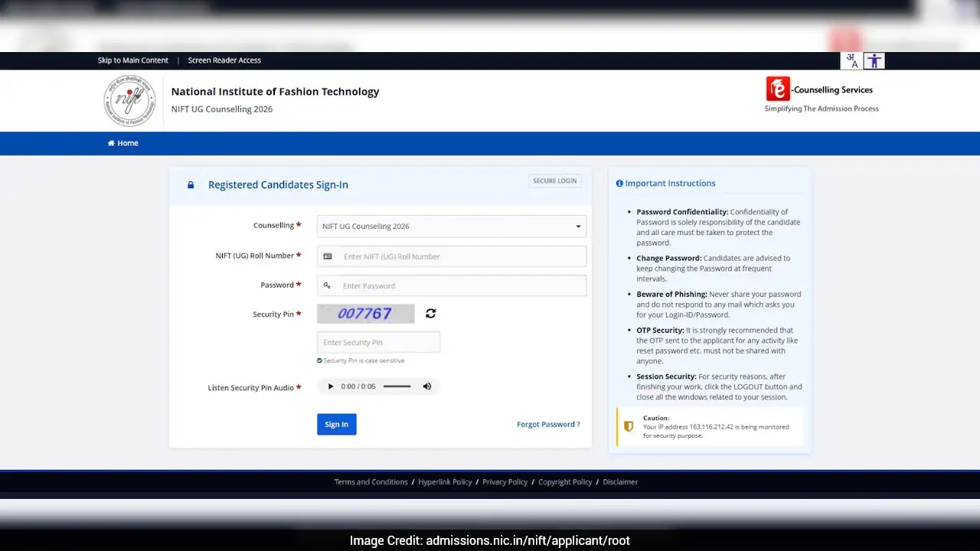Click the National Institute of Fashion Technology title
Screen dimensions: 980x551
click(x=275, y=92)
